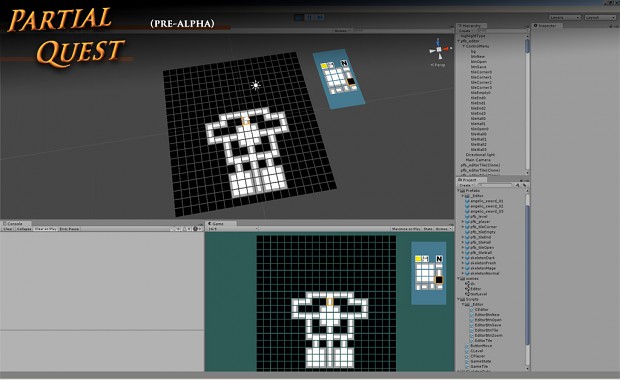Screen dimensions: 620x380
Task: Click the yellow tile in the Game view palette
Action: 418,259
